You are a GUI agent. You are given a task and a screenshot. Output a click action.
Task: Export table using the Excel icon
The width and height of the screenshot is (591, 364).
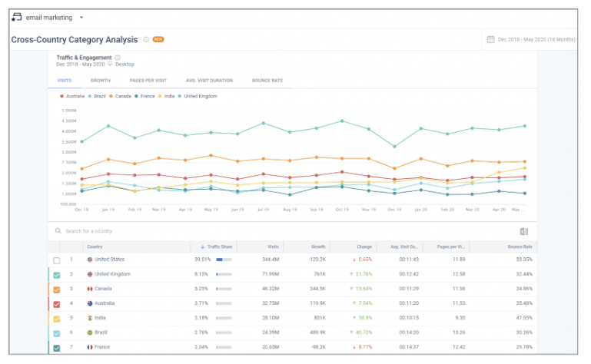click(x=524, y=231)
